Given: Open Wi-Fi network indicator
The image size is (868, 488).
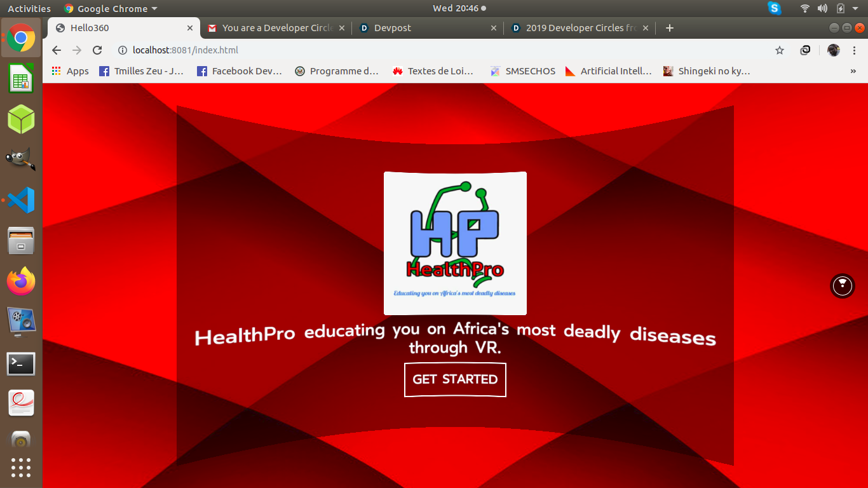Looking at the screenshot, I should pyautogui.click(x=805, y=8).
